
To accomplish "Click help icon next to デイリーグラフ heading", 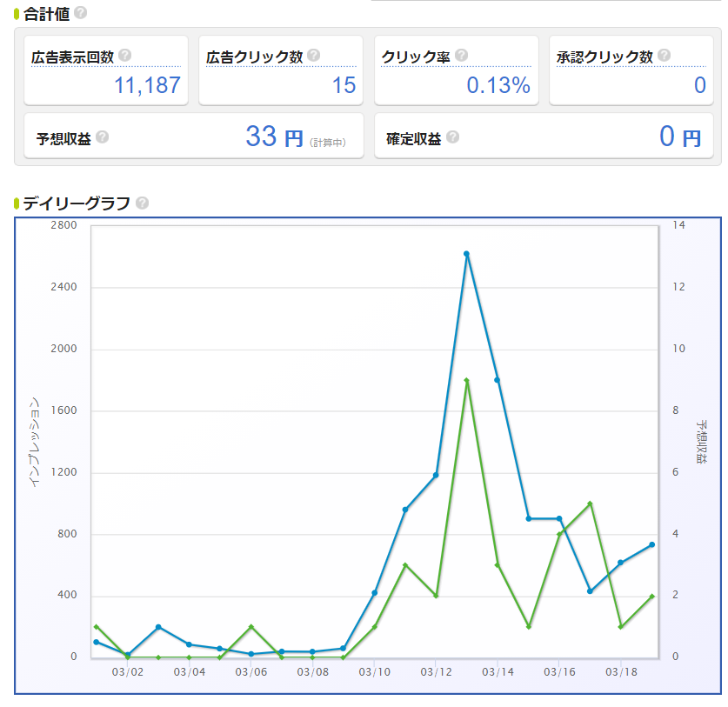I will click(142, 203).
